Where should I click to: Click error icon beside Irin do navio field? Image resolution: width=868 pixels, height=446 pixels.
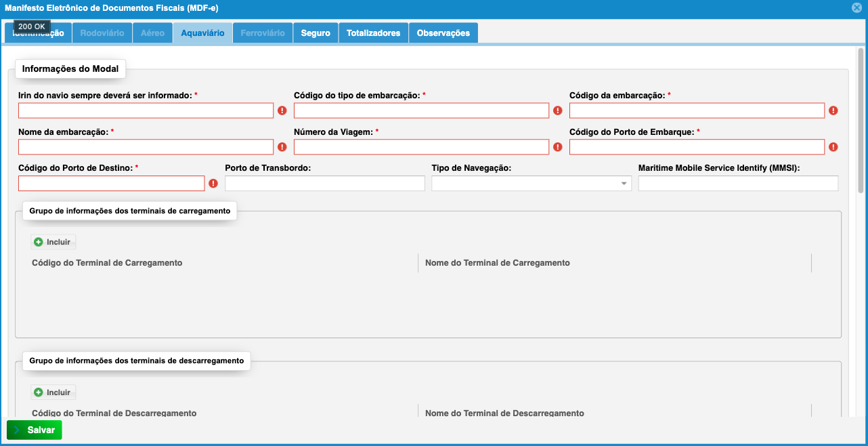point(282,110)
